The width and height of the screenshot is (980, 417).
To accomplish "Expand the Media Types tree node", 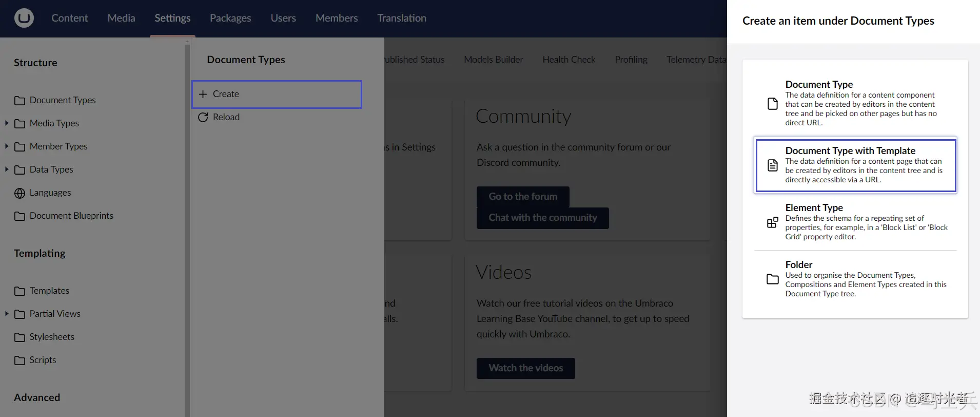I will (x=6, y=123).
